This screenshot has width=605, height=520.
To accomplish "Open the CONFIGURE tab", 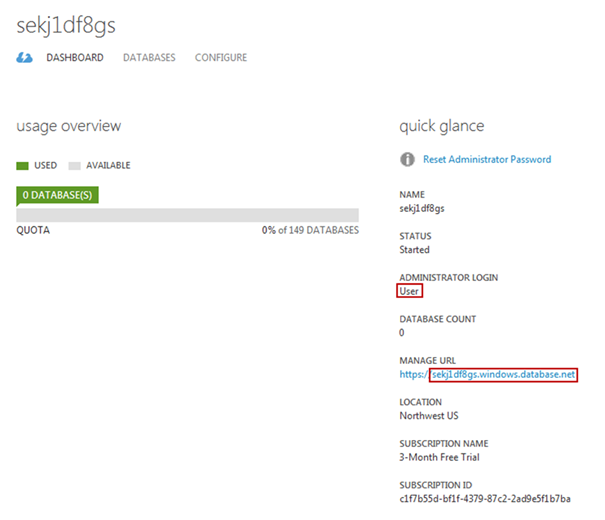I will [x=221, y=57].
